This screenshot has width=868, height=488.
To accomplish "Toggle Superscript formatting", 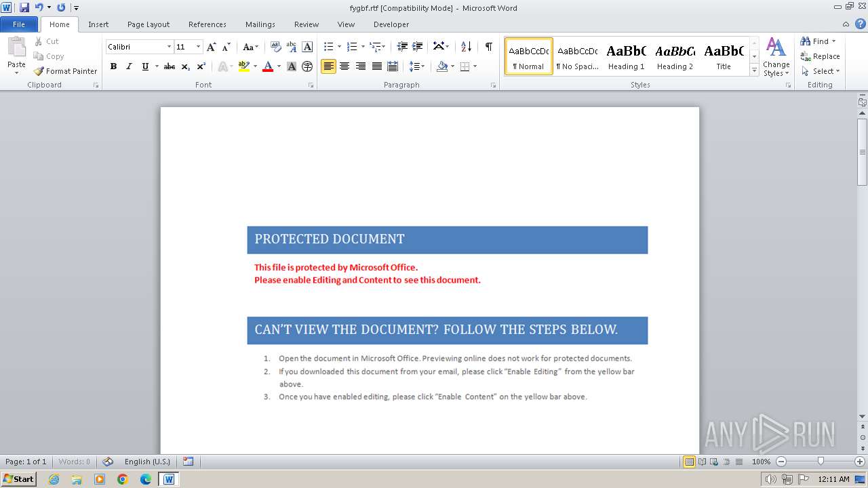I will [201, 66].
